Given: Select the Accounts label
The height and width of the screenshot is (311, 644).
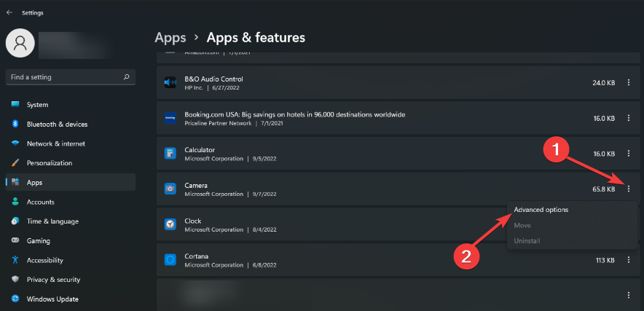Looking at the screenshot, I should coord(41,202).
